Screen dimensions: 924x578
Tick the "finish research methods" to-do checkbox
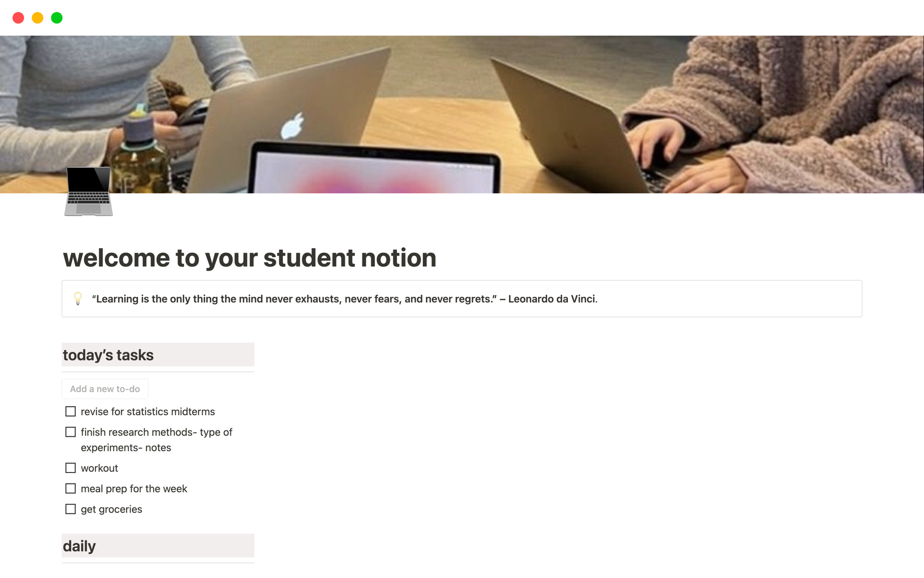click(x=71, y=432)
